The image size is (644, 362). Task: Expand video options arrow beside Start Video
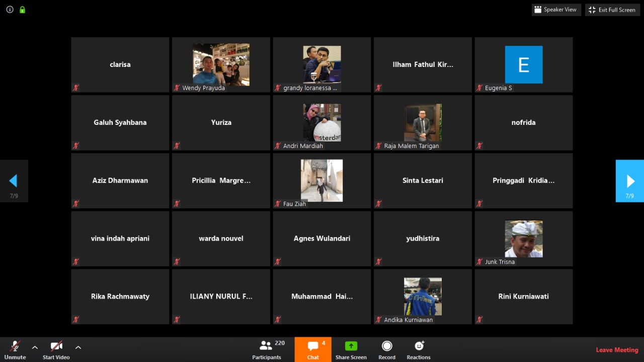[x=78, y=347]
